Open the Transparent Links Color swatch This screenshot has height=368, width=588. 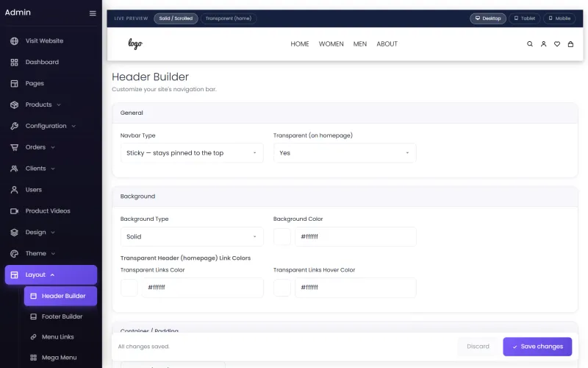coord(129,288)
